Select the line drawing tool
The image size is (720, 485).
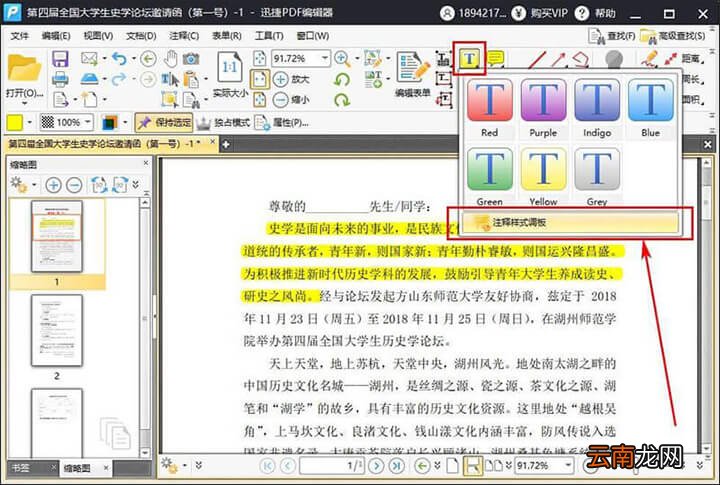point(537,60)
